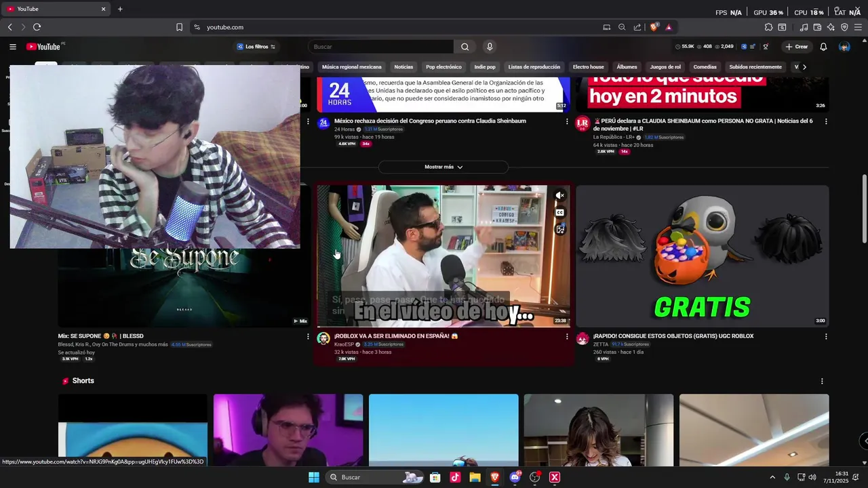The width and height of the screenshot is (868, 488).
Task: Open Discord from the taskbar
Action: pos(515,477)
